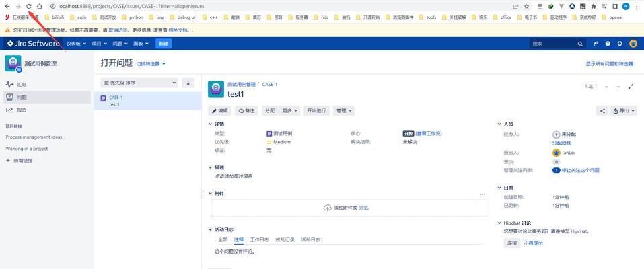This screenshot has width=644, height=269.
Task: Go to previous issue with the up chevron
Action: click(606, 87)
